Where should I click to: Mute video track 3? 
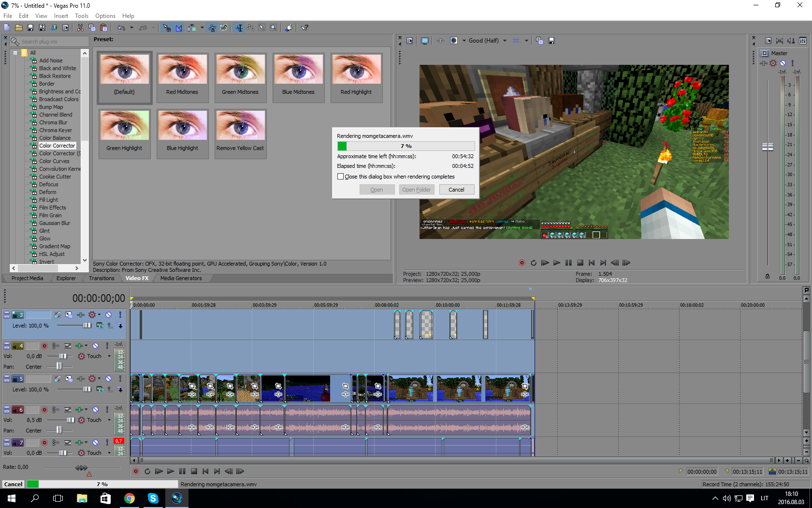(x=109, y=315)
